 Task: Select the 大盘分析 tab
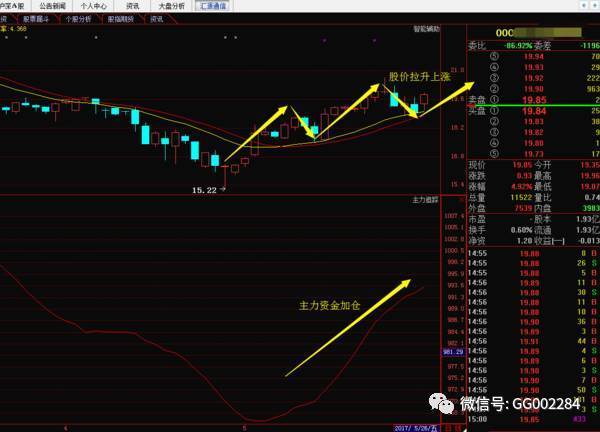(x=172, y=6)
